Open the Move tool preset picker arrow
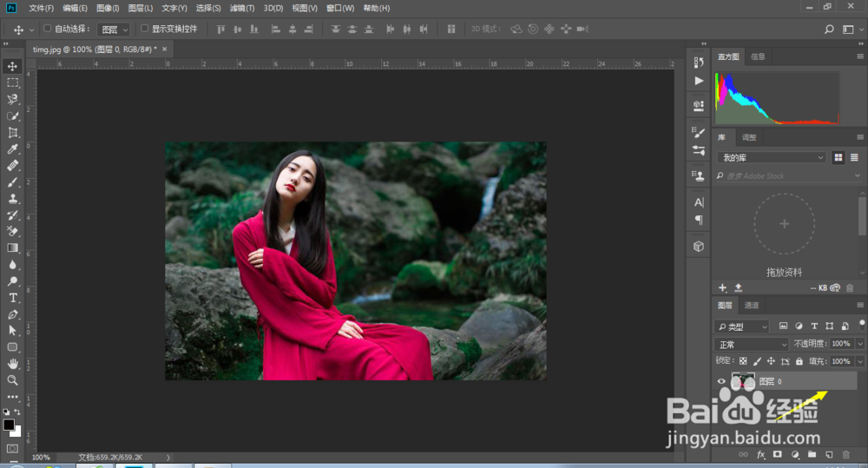 31,30
